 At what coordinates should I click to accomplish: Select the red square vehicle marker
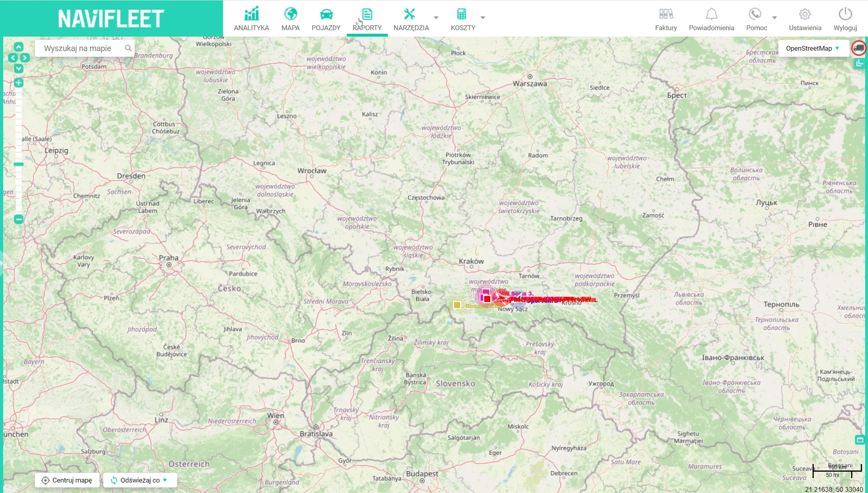[487, 299]
